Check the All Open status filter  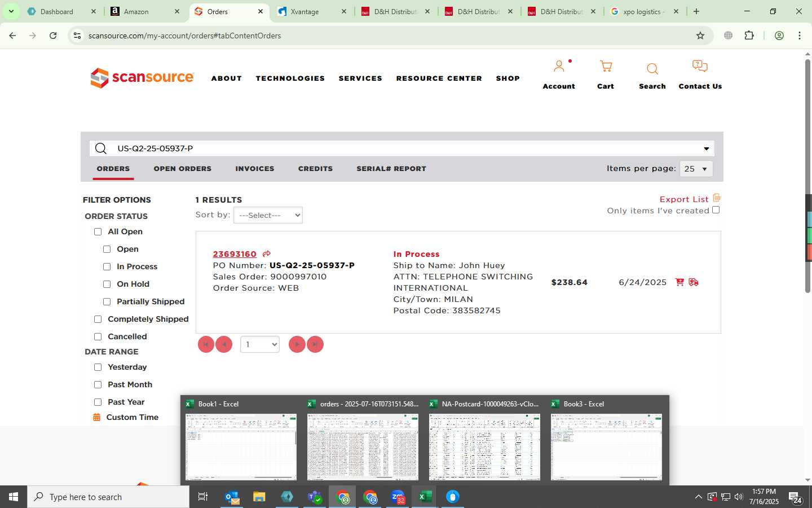click(x=98, y=232)
